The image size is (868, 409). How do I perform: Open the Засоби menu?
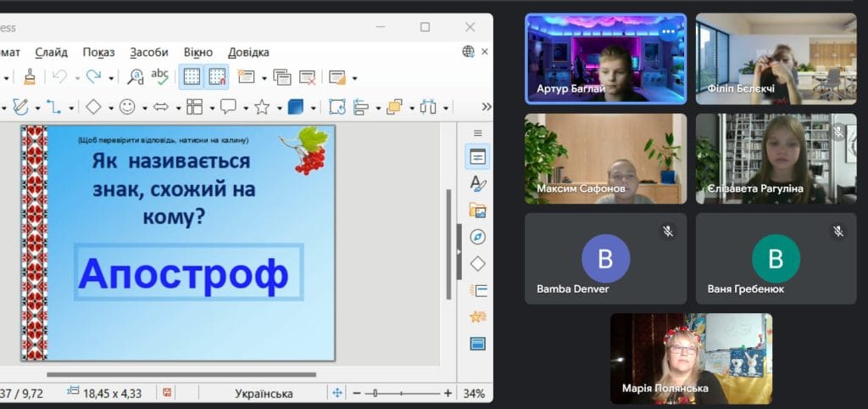point(149,52)
